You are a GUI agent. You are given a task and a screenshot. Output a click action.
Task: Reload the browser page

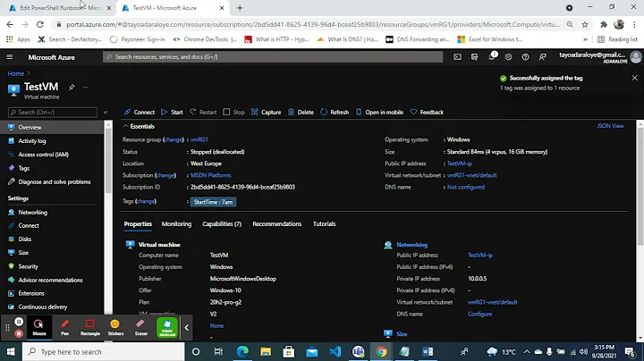[x=40, y=25]
